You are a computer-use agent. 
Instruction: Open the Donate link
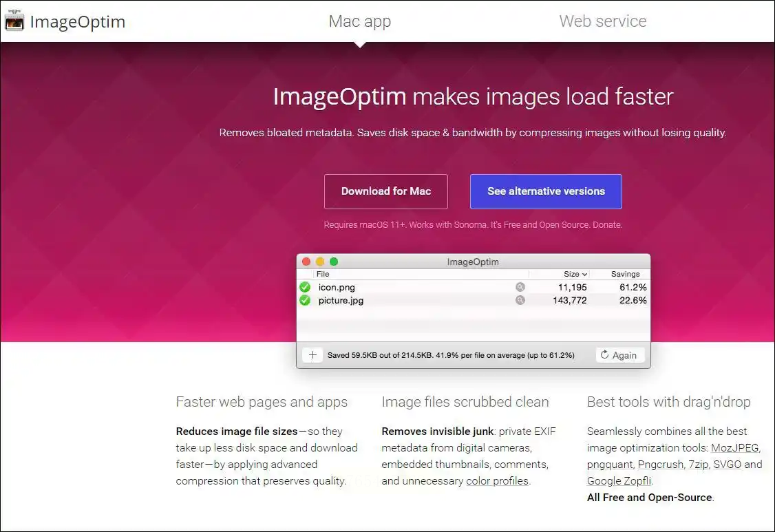point(606,224)
